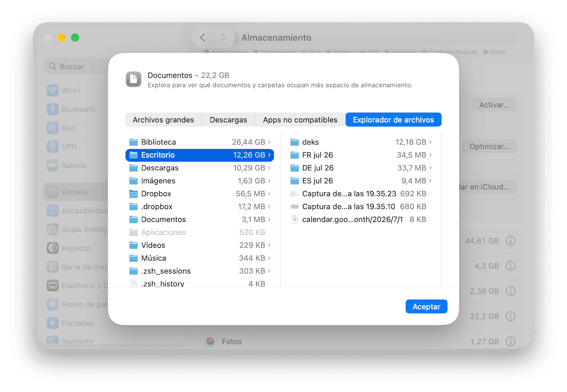567x392 pixels.
Task: Click the info icon next to 44,61 GB
Action: click(x=511, y=241)
